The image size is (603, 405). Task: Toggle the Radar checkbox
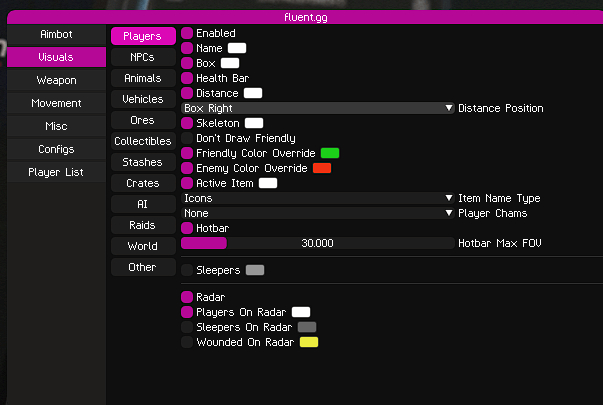pos(187,297)
